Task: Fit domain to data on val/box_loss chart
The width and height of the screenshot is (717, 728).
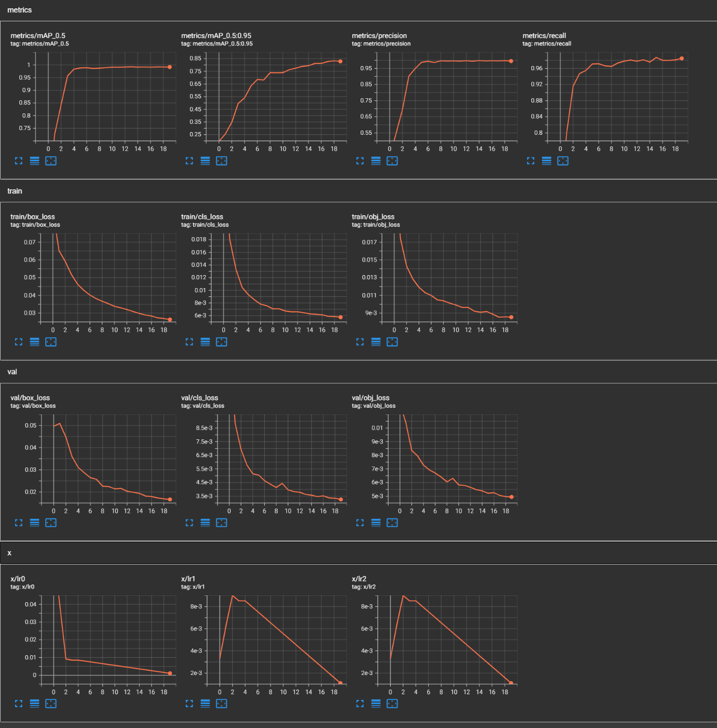Action: pyautogui.click(x=50, y=523)
